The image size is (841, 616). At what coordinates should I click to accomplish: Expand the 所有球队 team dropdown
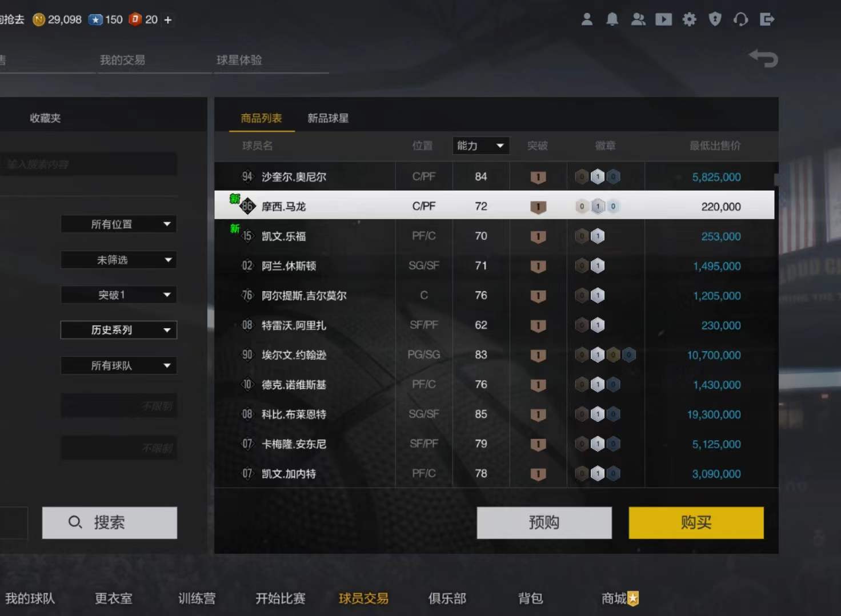click(x=119, y=366)
